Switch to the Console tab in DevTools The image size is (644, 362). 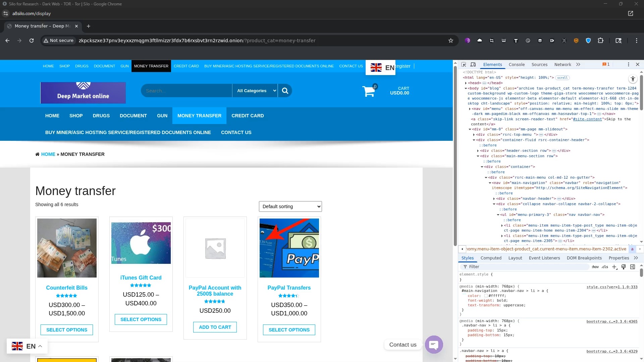click(517, 64)
